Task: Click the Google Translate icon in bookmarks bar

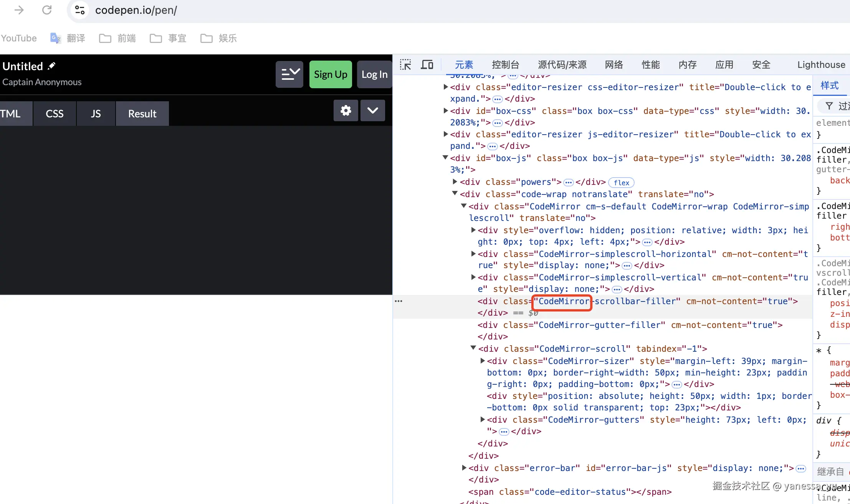Action: point(55,38)
